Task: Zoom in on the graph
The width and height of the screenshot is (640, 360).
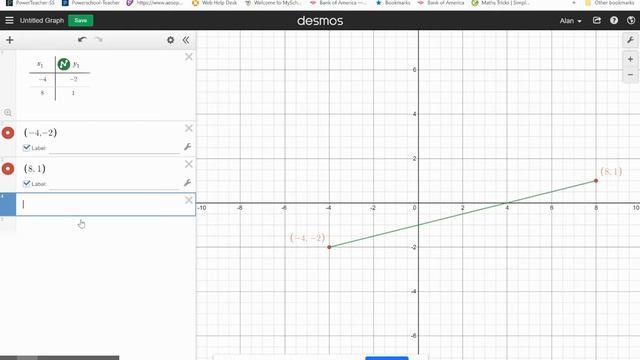Action: coord(630,59)
